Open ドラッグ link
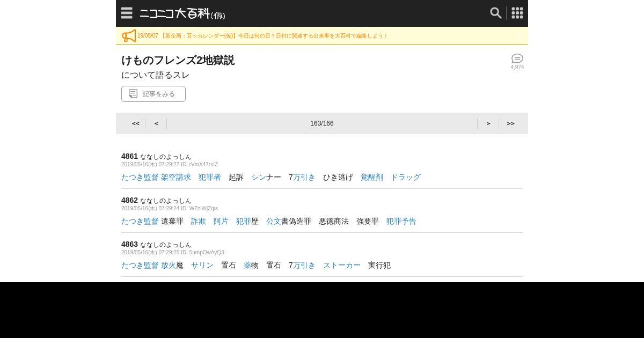 point(406,177)
